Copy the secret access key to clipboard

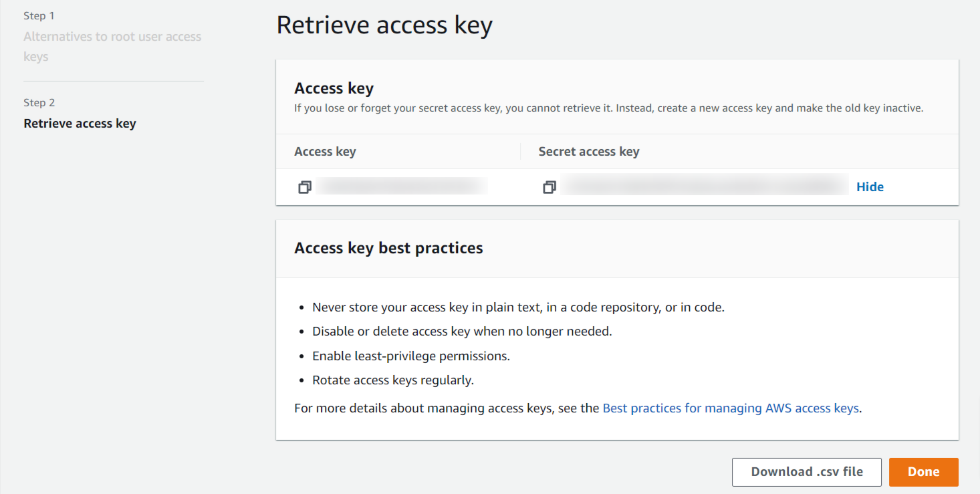coord(549,188)
